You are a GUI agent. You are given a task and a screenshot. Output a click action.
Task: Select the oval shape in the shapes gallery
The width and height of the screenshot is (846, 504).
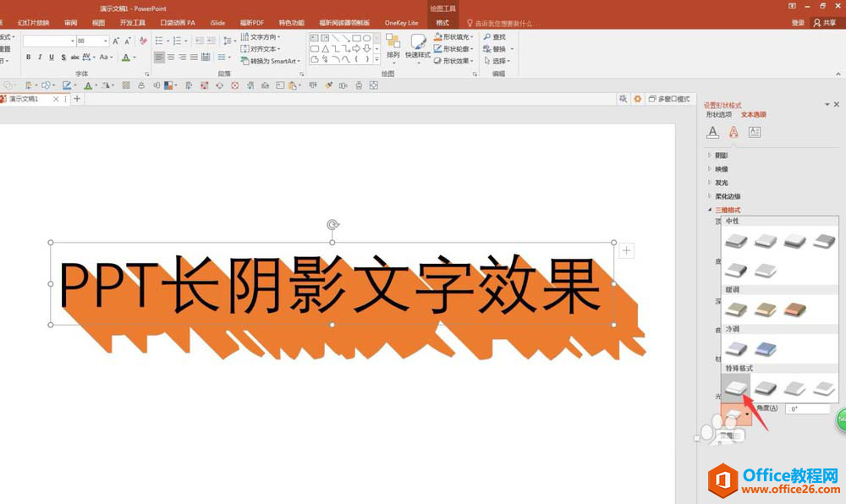tap(367, 38)
